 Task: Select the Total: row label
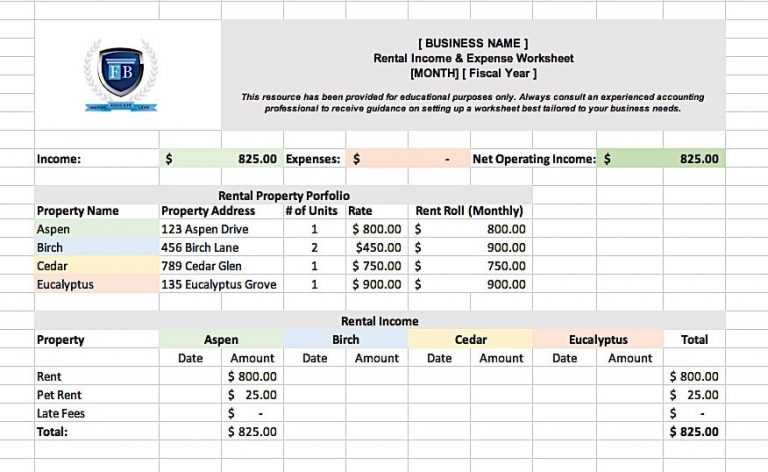tap(96, 432)
